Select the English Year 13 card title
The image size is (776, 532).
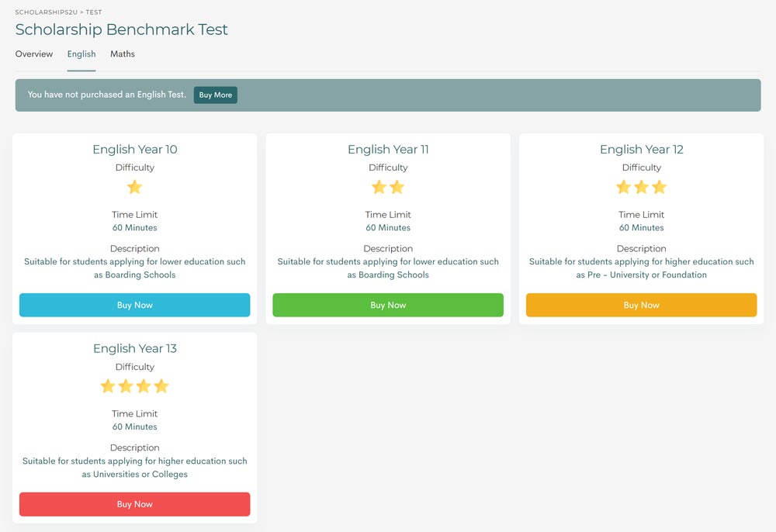[x=134, y=348]
